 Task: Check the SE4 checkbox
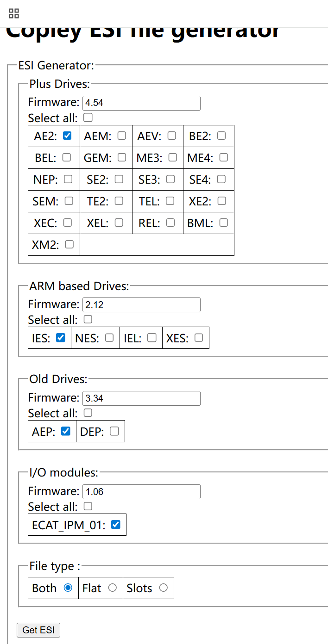[221, 179]
